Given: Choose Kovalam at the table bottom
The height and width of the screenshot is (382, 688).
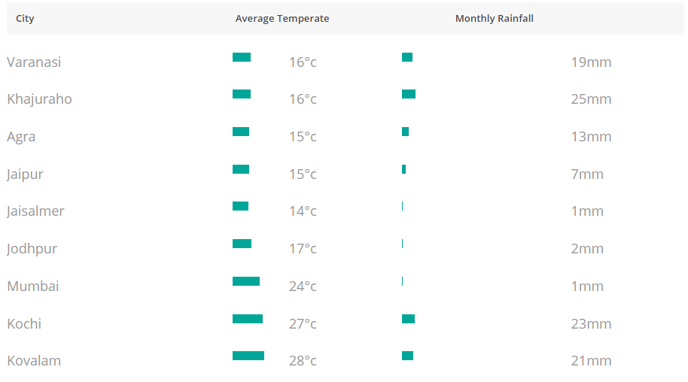Looking at the screenshot, I should click(34, 361).
